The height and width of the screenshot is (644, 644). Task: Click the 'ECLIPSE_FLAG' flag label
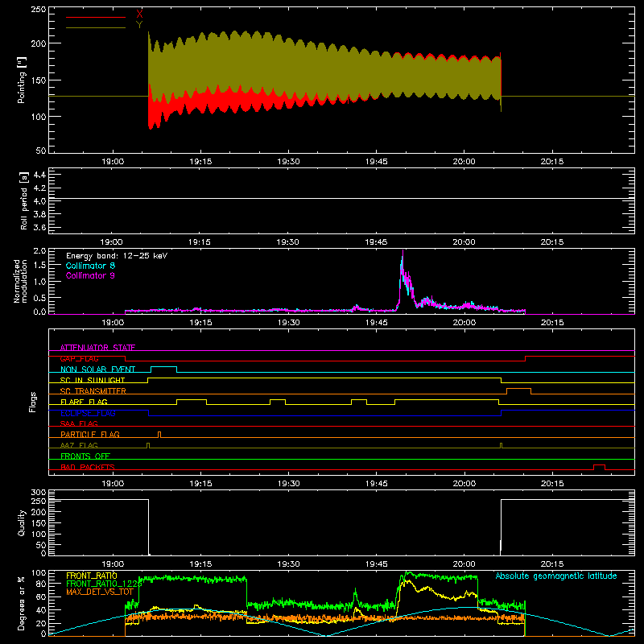point(88,413)
